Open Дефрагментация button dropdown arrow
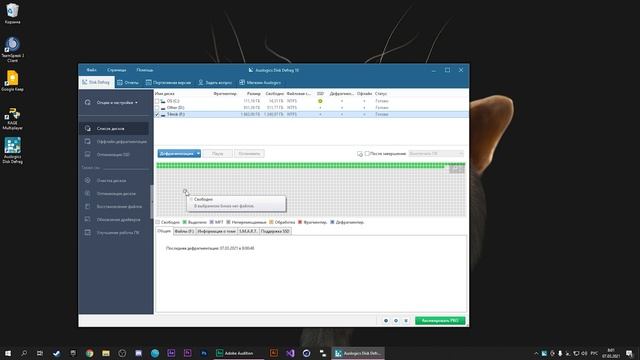 pyautogui.click(x=198, y=153)
